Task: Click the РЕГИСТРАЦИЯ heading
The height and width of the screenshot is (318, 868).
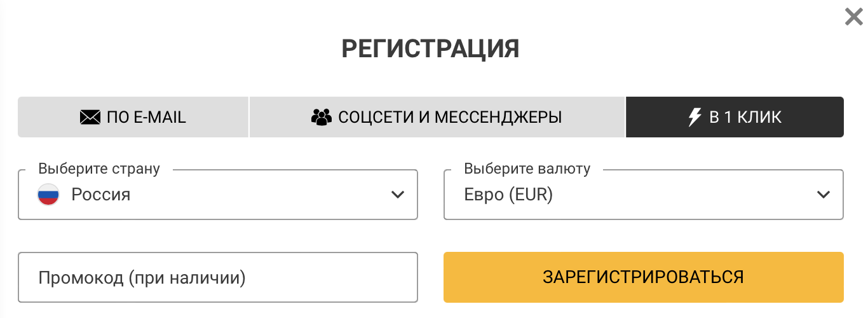Action: pos(430,49)
